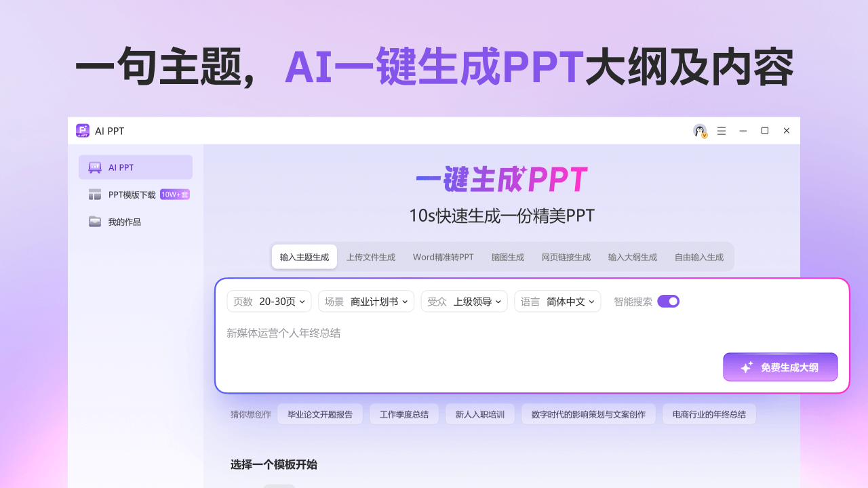868x488 pixels.
Task: Toggle the 智能搜索 switch off
Action: click(668, 300)
